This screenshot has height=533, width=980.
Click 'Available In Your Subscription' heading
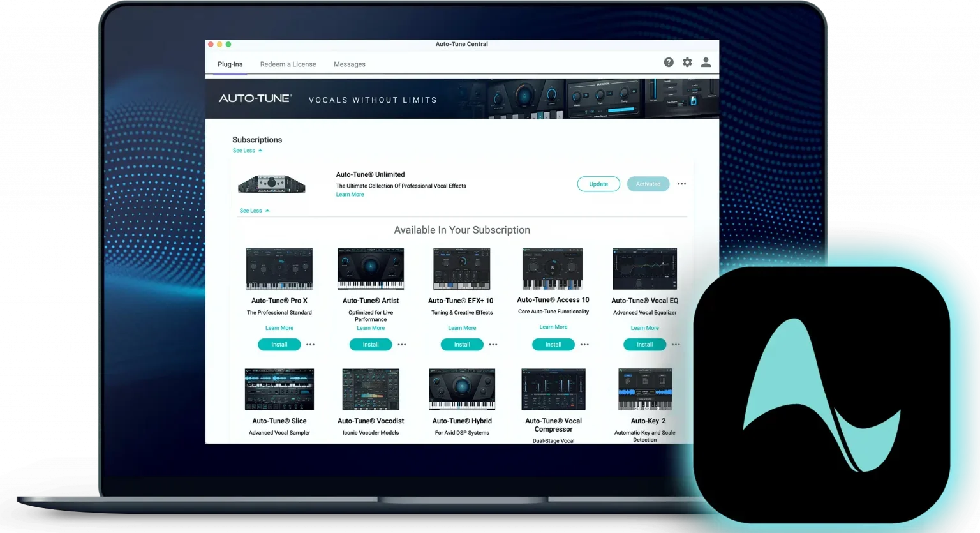coord(462,230)
